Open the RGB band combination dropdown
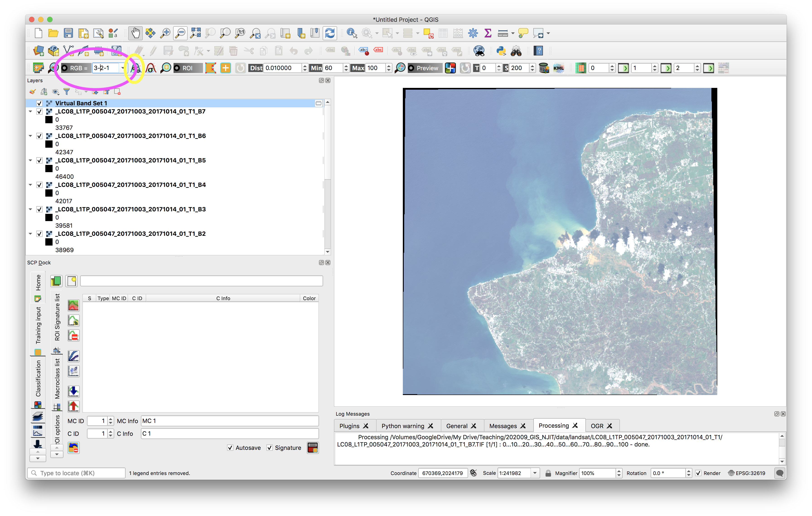The image size is (812, 516). click(122, 68)
